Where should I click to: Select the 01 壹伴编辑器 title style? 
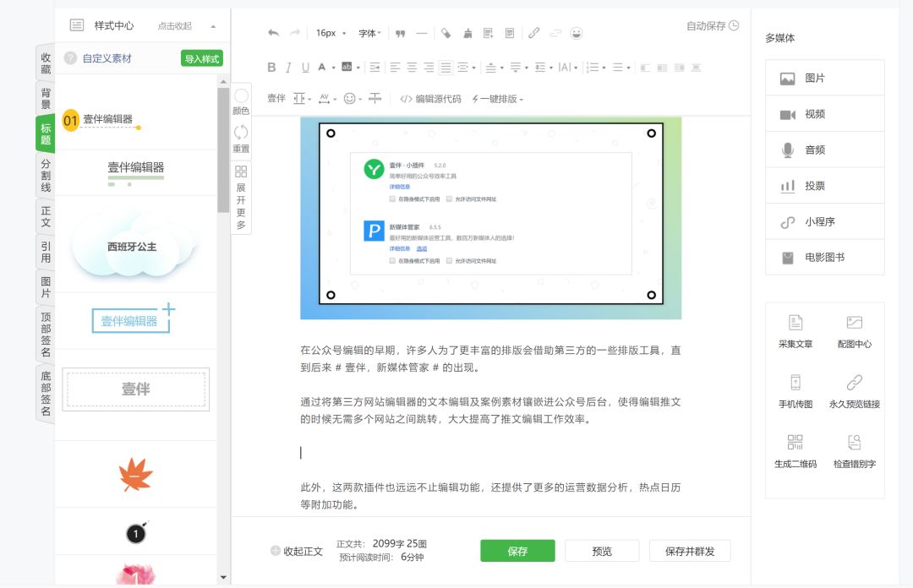pos(102,121)
